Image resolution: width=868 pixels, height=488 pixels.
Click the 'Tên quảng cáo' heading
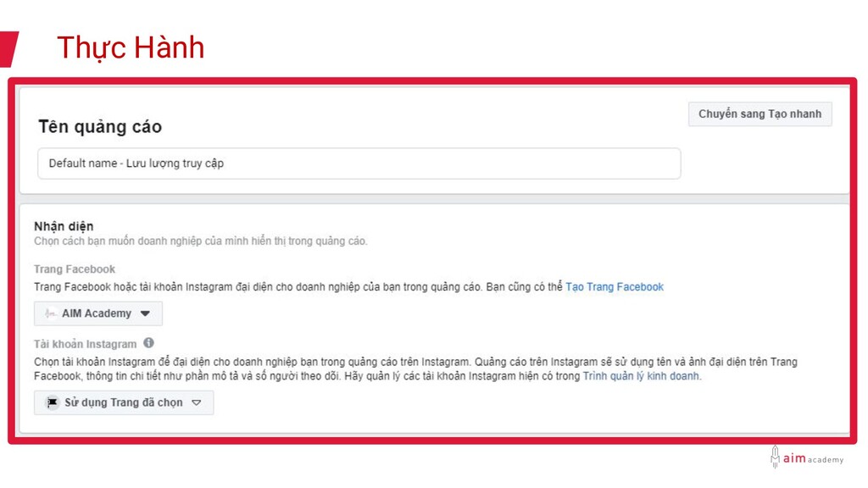click(100, 127)
